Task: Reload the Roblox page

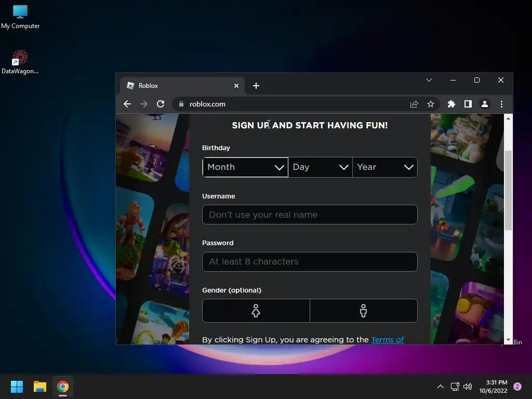Action: point(161,104)
